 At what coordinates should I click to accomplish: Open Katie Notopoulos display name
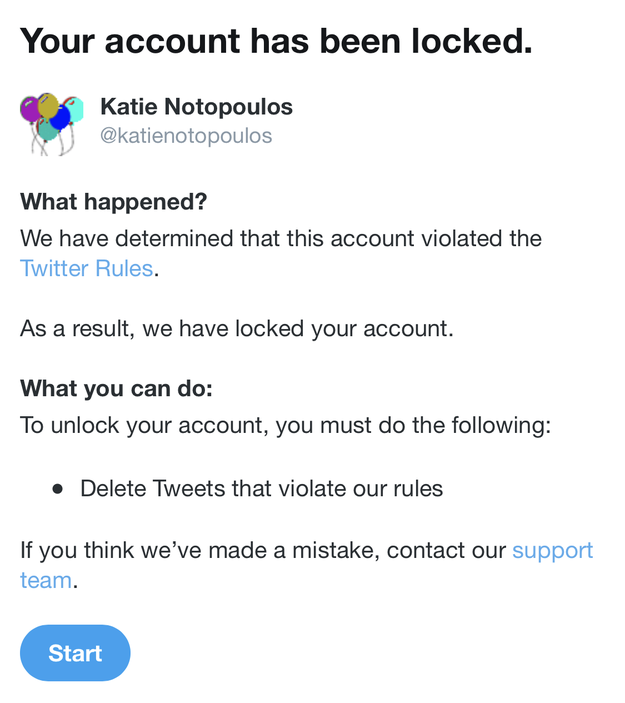pos(196,107)
